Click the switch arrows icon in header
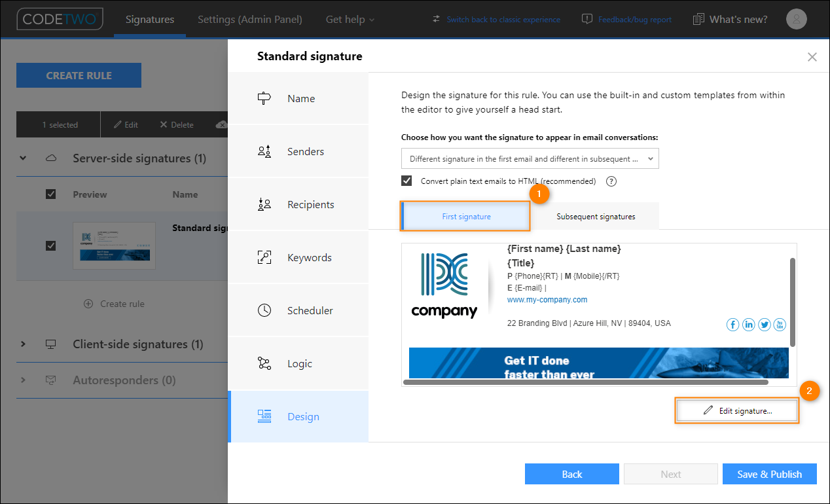830x504 pixels. point(437,19)
